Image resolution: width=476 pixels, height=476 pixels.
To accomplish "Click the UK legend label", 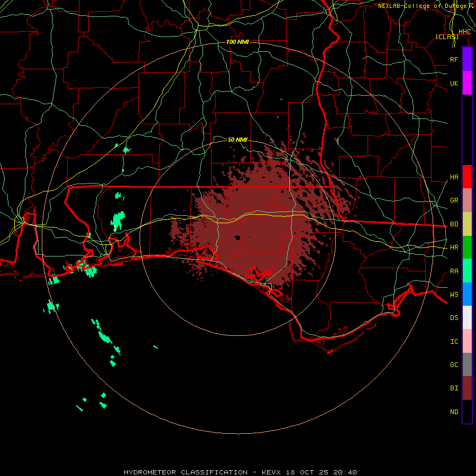I will coord(454,83).
